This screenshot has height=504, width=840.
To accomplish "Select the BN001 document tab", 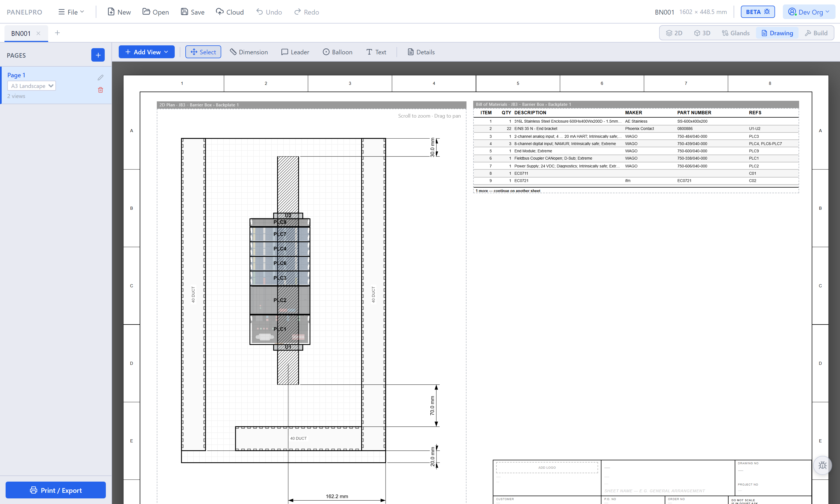I will (x=21, y=33).
